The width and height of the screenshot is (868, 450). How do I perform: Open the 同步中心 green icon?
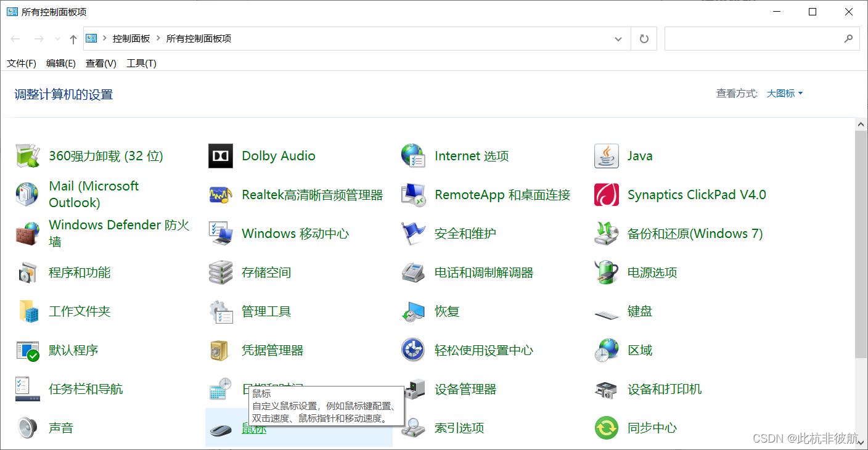(606, 428)
